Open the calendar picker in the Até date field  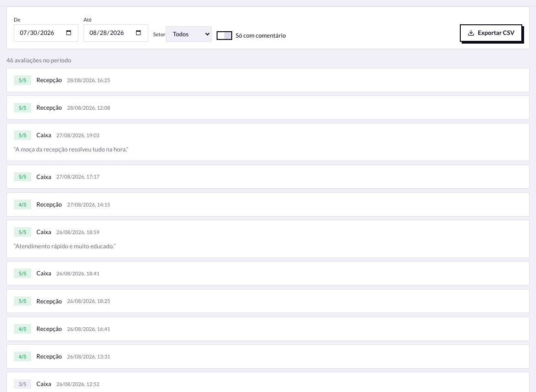139,33
